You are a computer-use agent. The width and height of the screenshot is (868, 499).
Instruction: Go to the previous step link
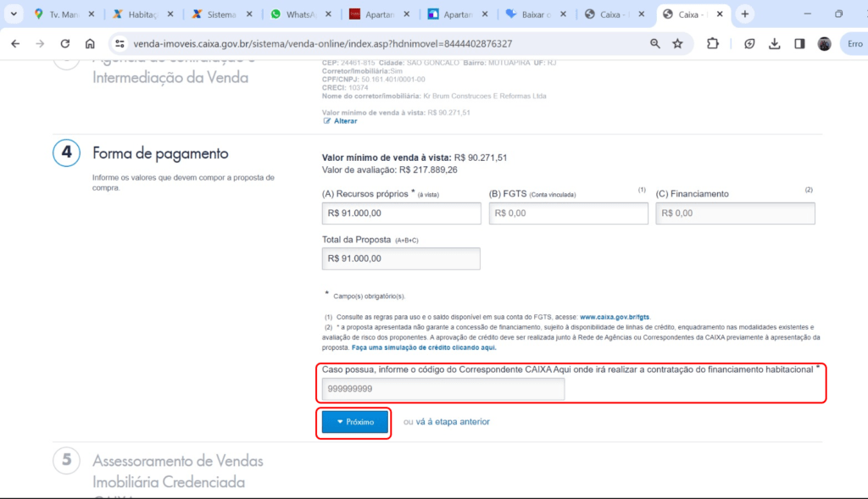click(453, 422)
